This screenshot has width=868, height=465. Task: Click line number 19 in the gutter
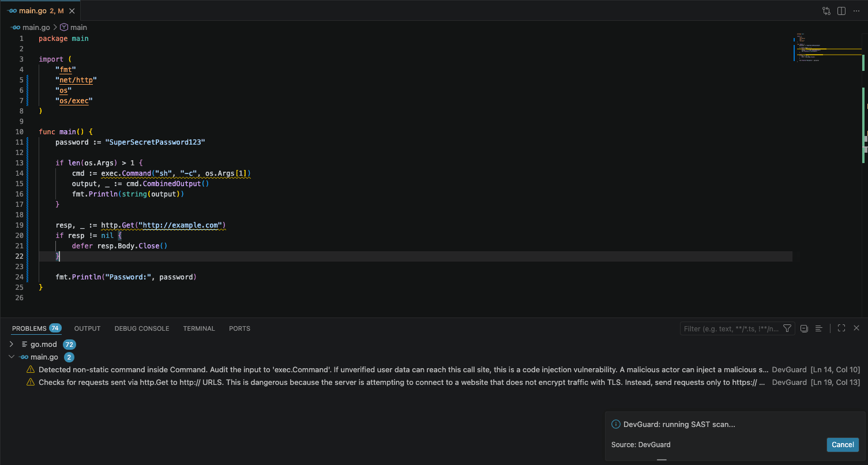click(21, 225)
